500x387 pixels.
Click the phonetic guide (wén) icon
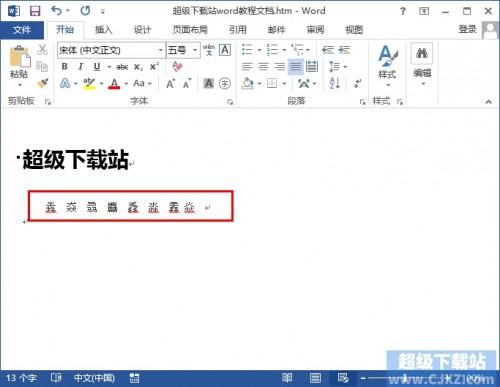[x=209, y=50]
